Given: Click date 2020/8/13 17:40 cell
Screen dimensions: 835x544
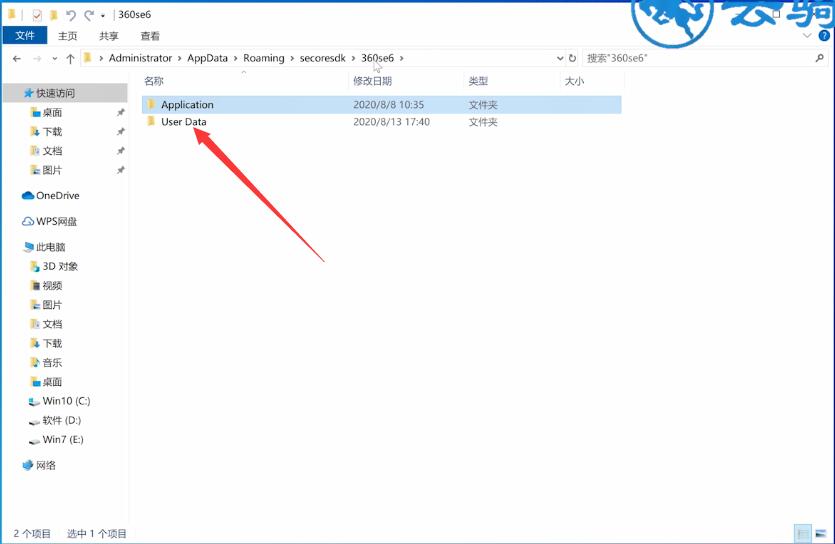Looking at the screenshot, I should (x=391, y=122).
